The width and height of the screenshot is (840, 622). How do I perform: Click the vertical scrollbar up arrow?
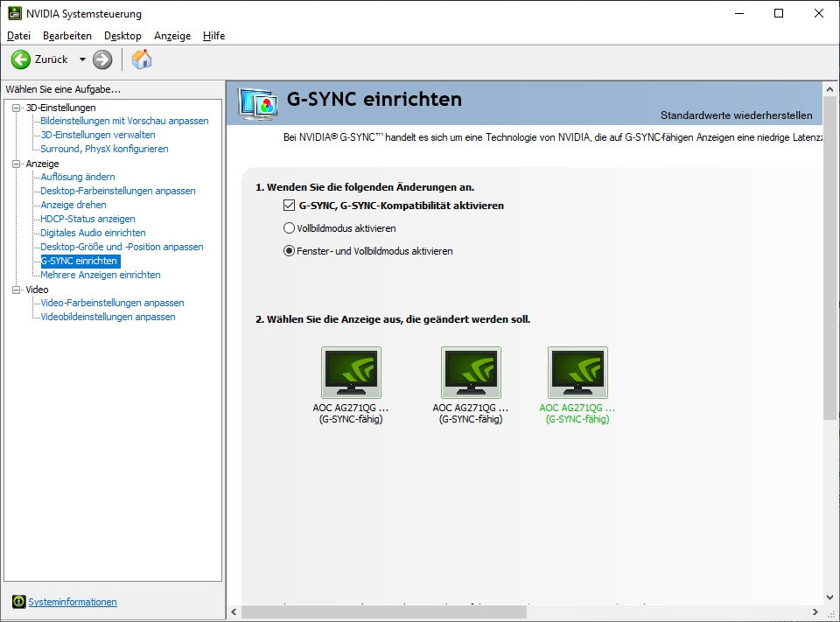[x=829, y=89]
